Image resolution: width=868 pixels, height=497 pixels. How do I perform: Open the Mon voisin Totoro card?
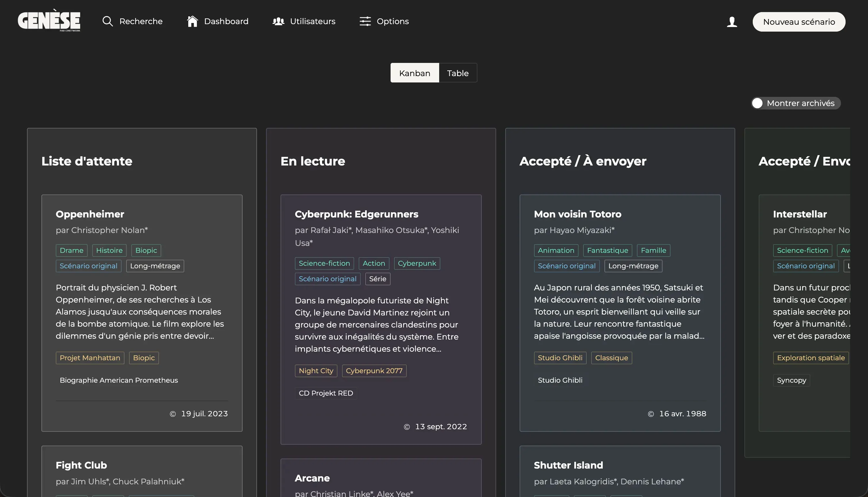(x=577, y=214)
